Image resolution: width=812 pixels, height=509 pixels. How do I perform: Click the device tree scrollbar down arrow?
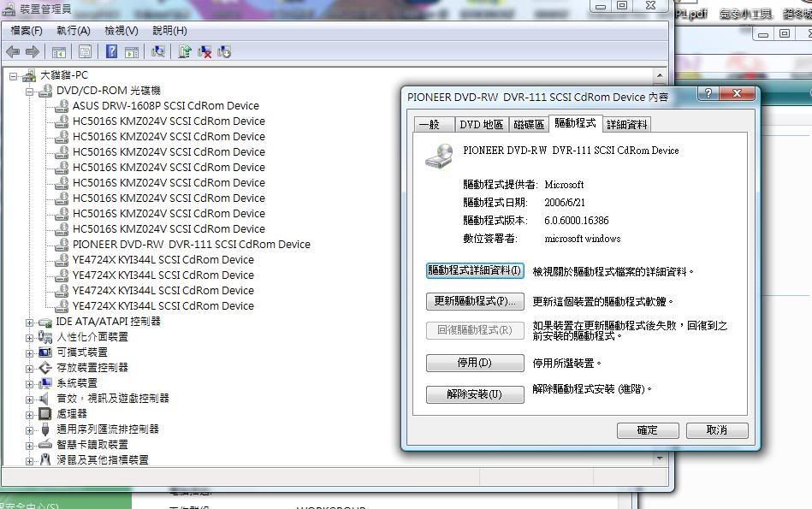[659, 459]
